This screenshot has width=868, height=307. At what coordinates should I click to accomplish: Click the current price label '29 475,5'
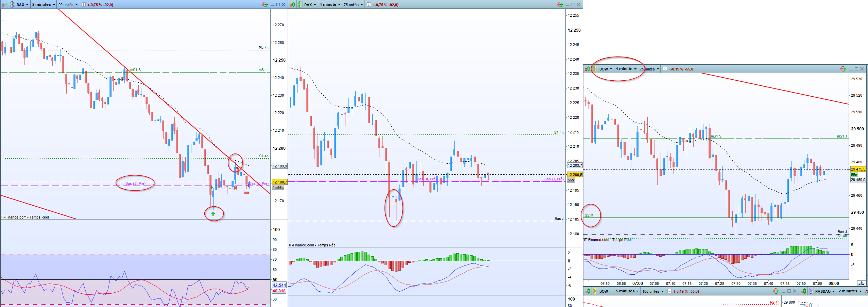pos(858,169)
